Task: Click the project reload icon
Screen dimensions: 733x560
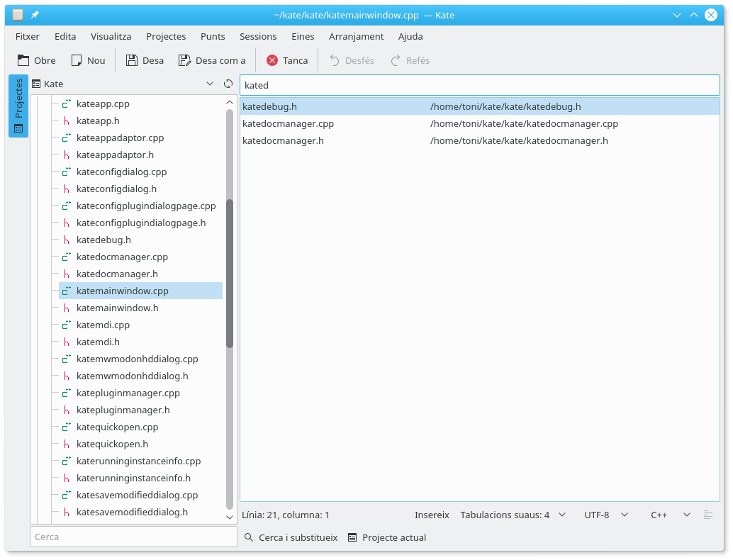Action: (x=228, y=84)
